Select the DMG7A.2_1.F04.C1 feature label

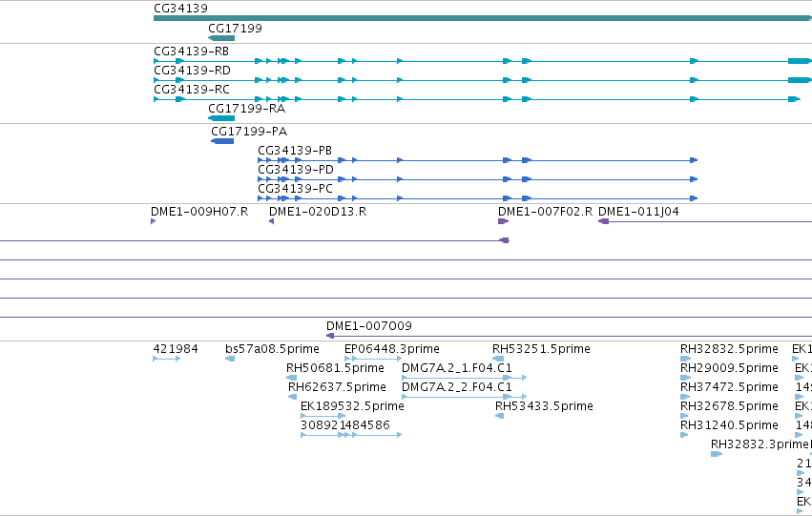pyautogui.click(x=457, y=368)
